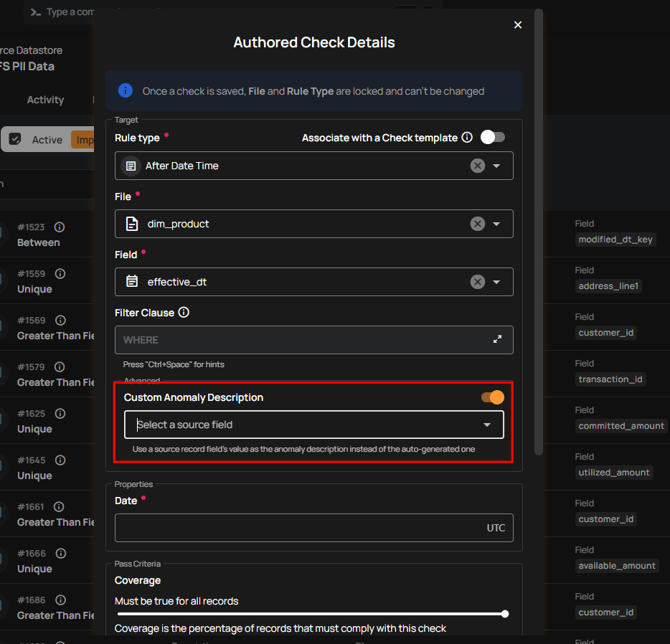Enable Associate with a Check template toggle
This screenshot has height=644, width=670.
(x=492, y=137)
